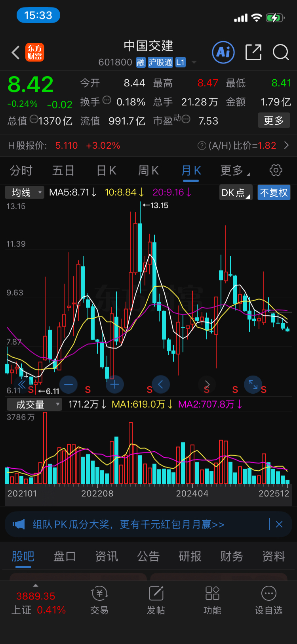
Task: Zoom in chart with plus icon
Action: tap(115, 384)
